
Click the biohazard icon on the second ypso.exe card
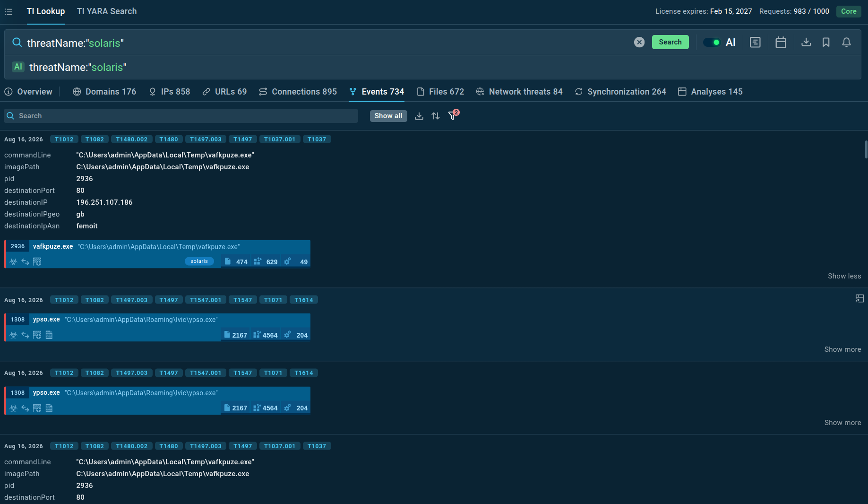(x=13, y=408)
